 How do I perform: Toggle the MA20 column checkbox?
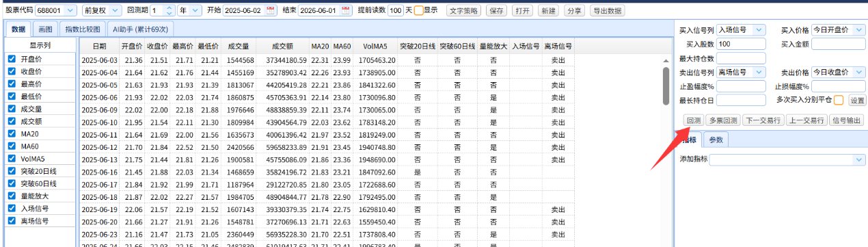(12, 133)
